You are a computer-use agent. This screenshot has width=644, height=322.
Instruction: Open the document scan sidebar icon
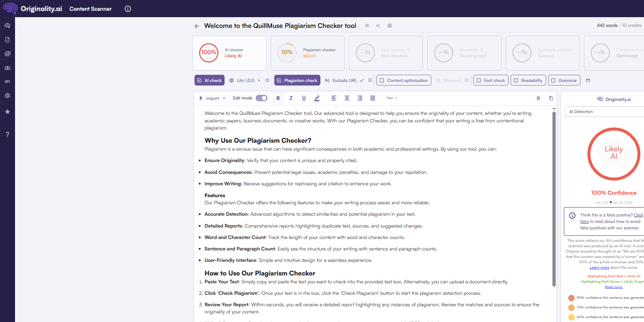[x=8, y=40]
